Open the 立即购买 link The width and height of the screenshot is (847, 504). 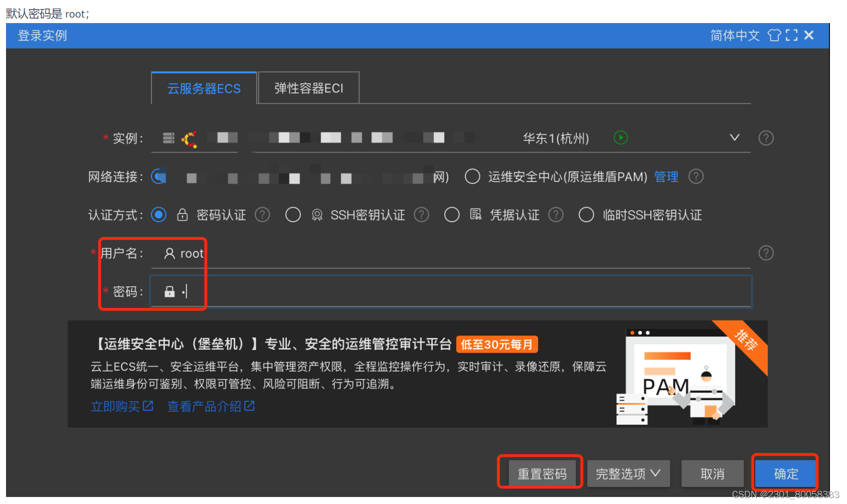122,406
